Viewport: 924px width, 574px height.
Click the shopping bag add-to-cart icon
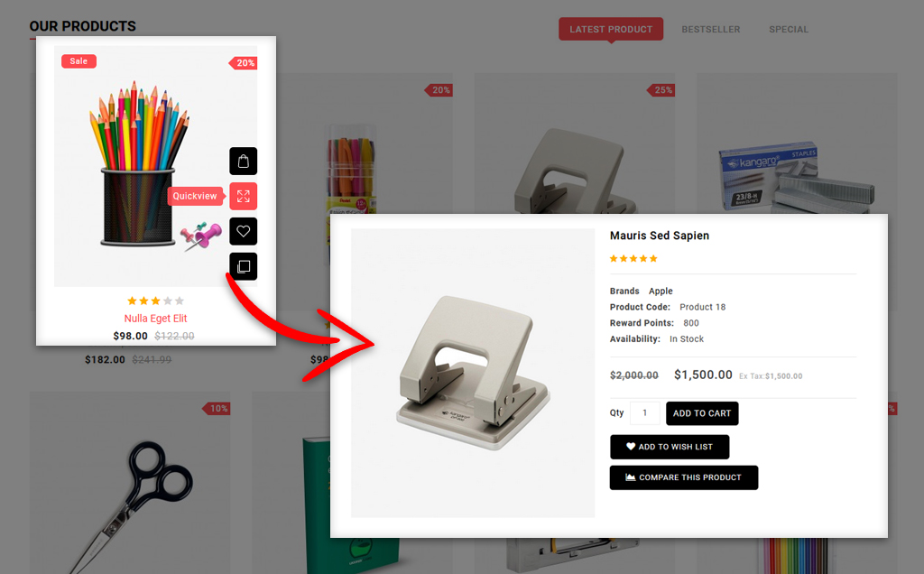(x=243, y=161)
